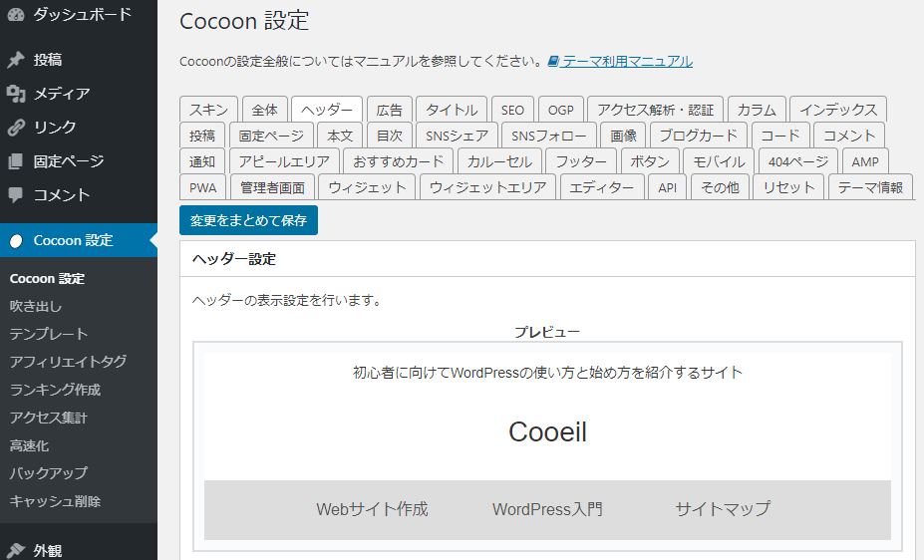The width and height of the screenshot is (924, 560).
Task: Select the ヘッダー tab
Action: pyautogui.click(x=327, y=110)
